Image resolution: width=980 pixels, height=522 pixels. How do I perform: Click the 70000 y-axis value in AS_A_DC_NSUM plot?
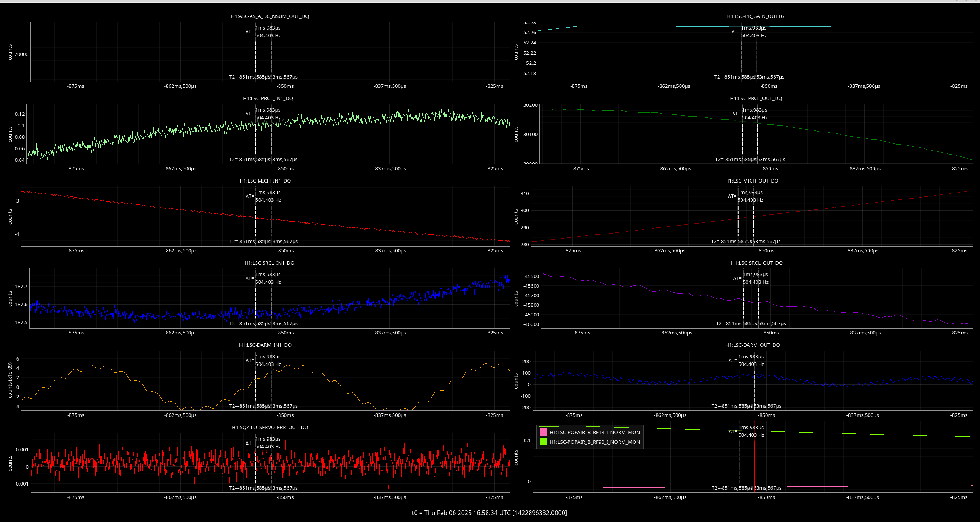[21, 54]
